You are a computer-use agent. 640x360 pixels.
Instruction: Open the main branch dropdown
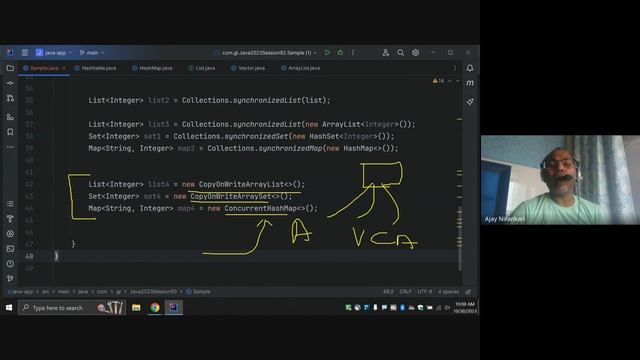click(92, 53)
